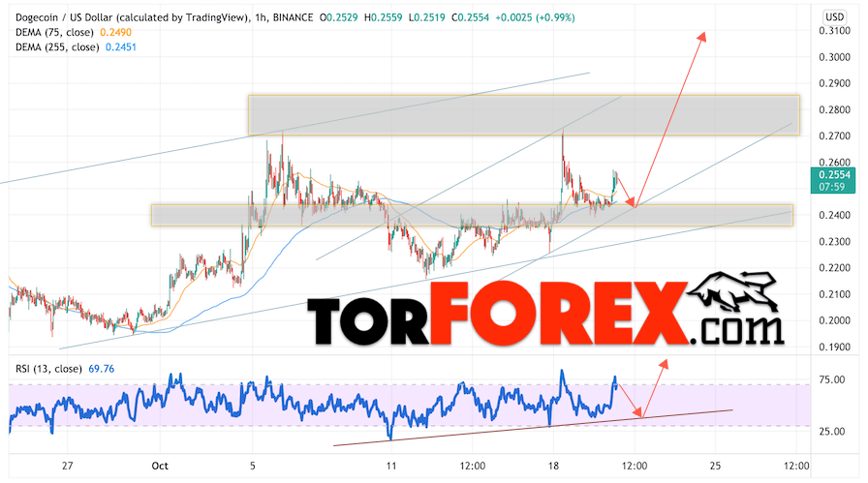
Task: Click the 0.2000 price axis label
Action: [834, 321]
